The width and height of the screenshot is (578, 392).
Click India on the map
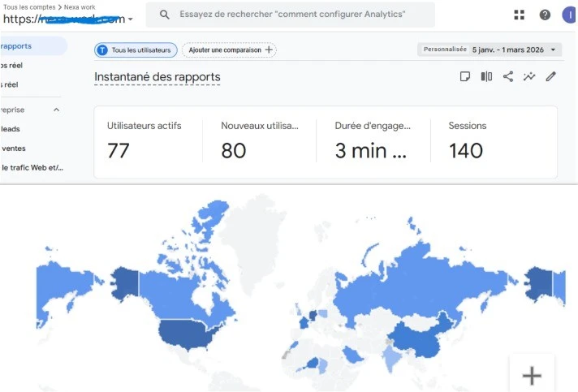(x=391, y=358)
